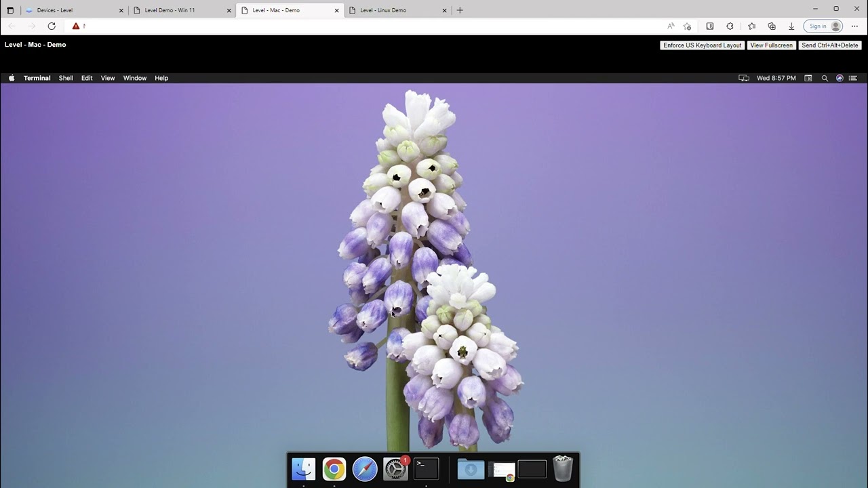
Task: Open the Apple menu
Action: 12,78
